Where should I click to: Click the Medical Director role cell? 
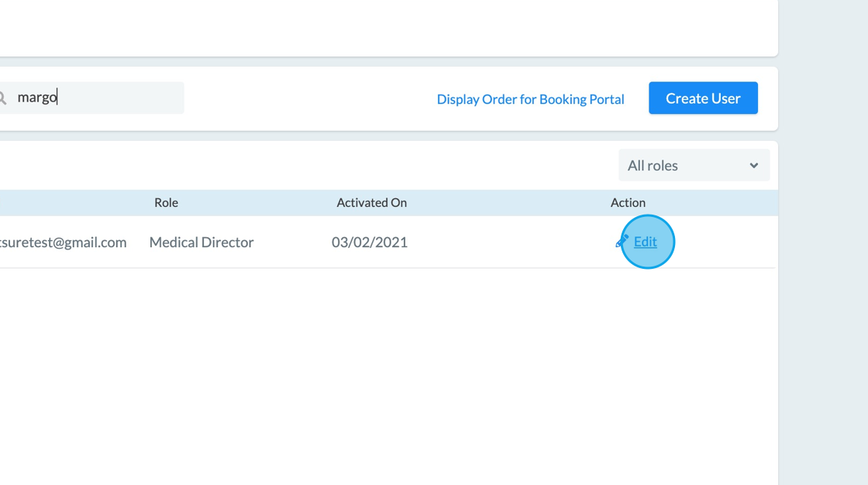[x=201, y=242]
